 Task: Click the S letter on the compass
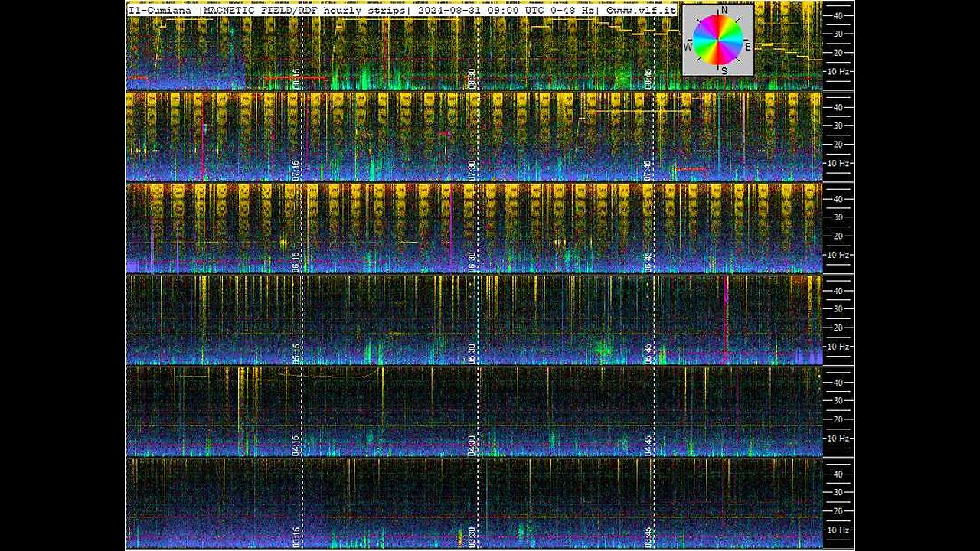[x=724, y=70]
